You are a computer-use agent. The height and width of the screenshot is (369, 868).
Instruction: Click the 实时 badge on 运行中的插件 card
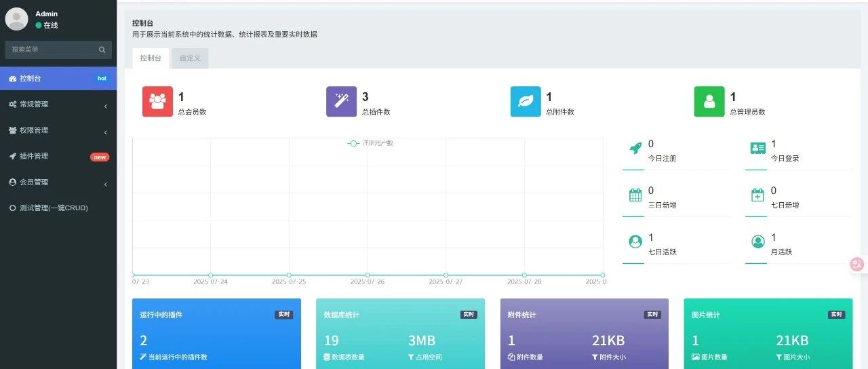click(x=283, y=315)
